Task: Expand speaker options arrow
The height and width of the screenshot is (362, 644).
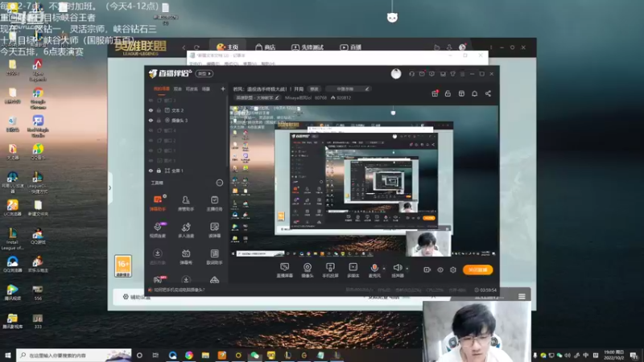Action: coord(407,269)
